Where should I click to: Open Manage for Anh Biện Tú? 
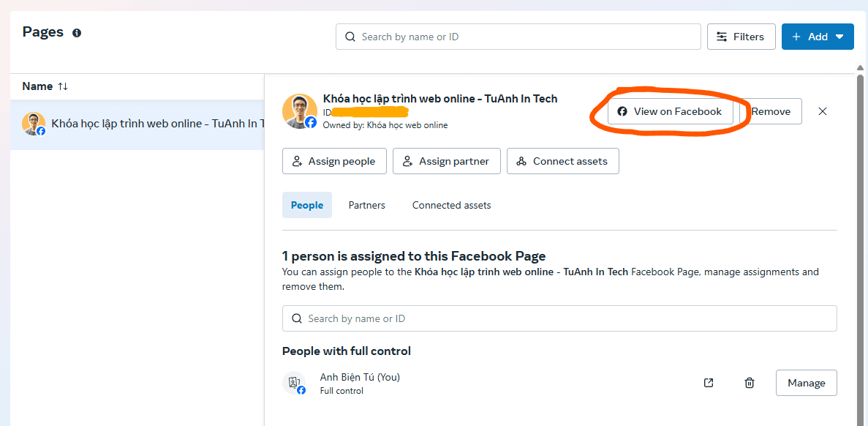click(x=806, y=382)
